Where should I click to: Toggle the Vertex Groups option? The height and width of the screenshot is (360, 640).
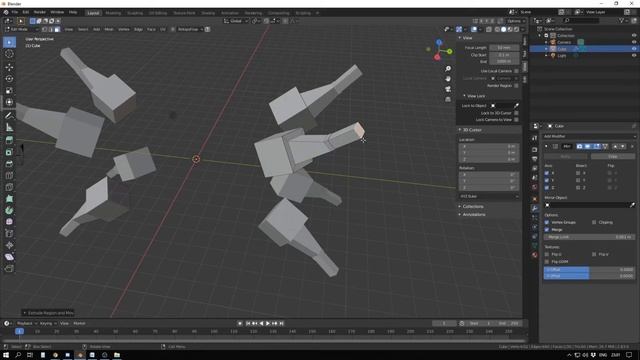[x=547, y=222]
